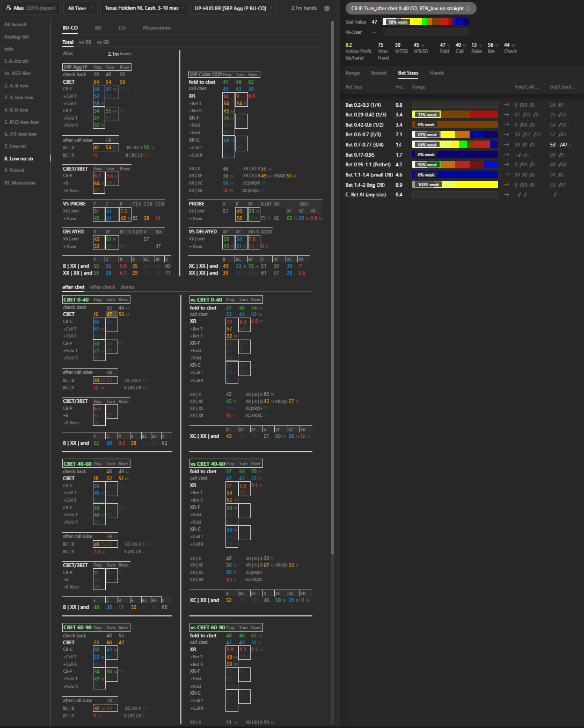The width and height of the screenshot is (584, 728).
Task: Click the arrow in Bet 0.77-0.95 row
Action: coord(506,155)
